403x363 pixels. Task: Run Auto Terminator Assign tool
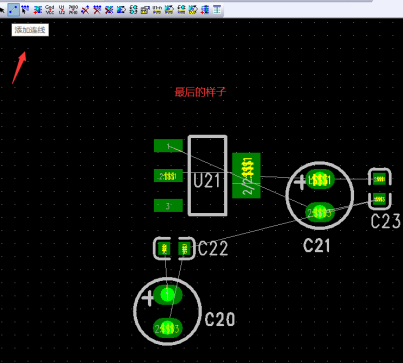coord(193,10)
